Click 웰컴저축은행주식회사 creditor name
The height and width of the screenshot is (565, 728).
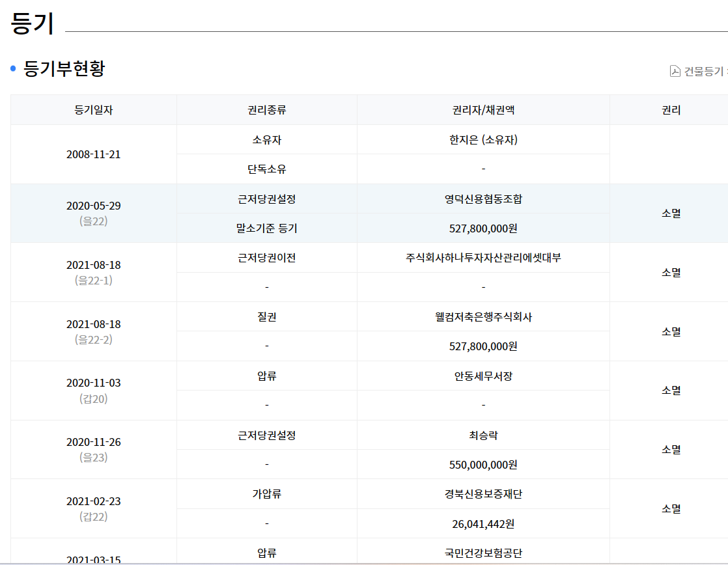(483, 316)
